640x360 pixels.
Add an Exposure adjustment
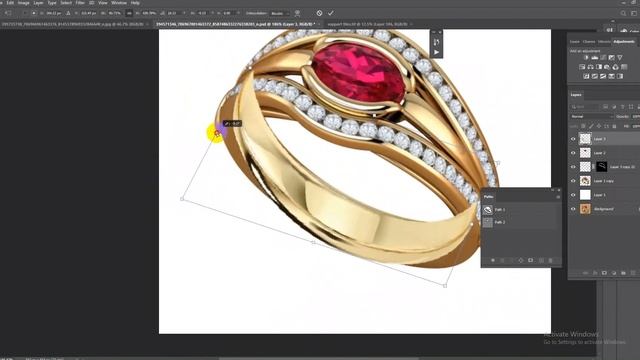pyautogui.click(x=611, y=58)
